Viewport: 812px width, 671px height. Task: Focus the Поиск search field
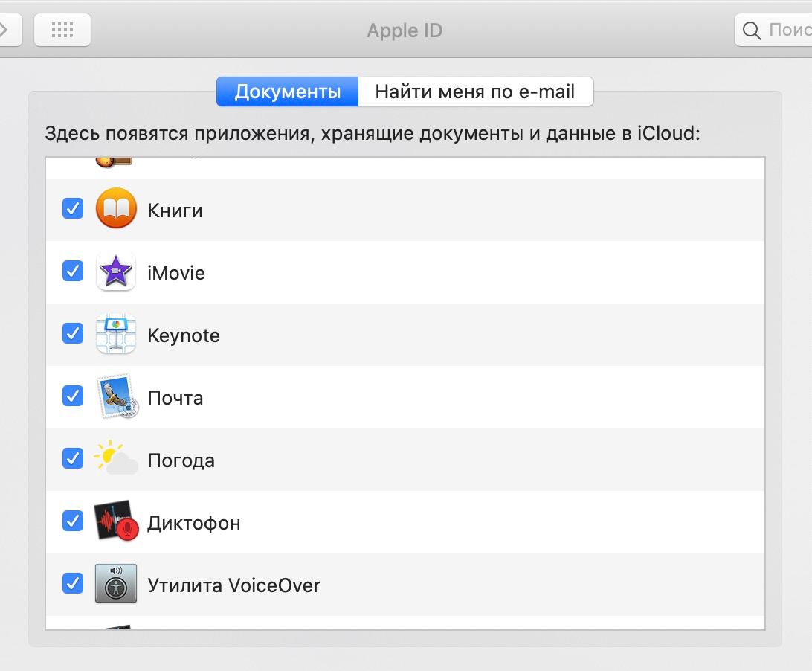click(773, 30)
